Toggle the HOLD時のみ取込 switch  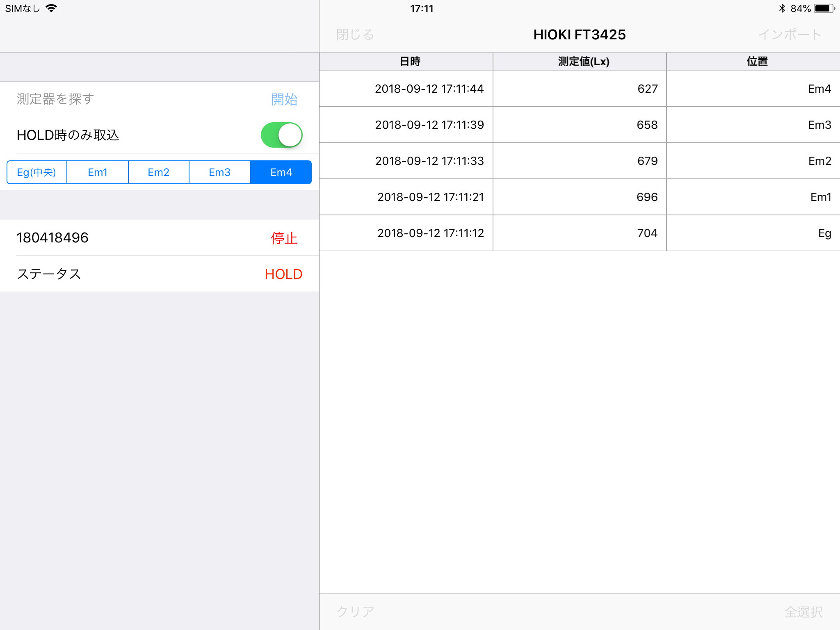(281, 135)
